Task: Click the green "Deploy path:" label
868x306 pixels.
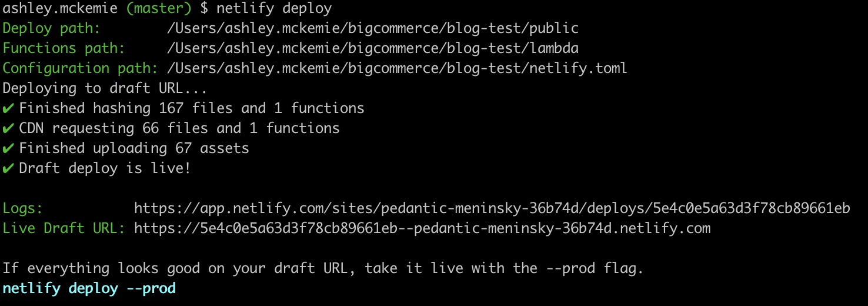Action: point(52,28)
